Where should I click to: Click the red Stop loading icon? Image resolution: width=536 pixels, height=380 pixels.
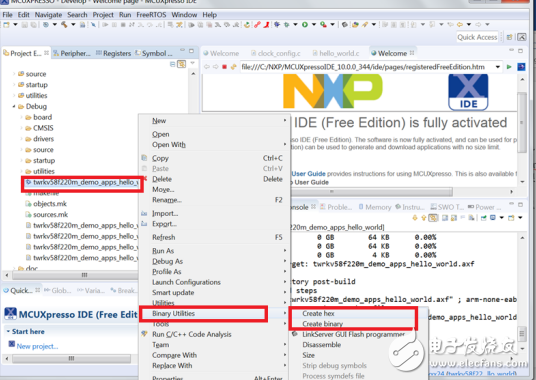224,67
